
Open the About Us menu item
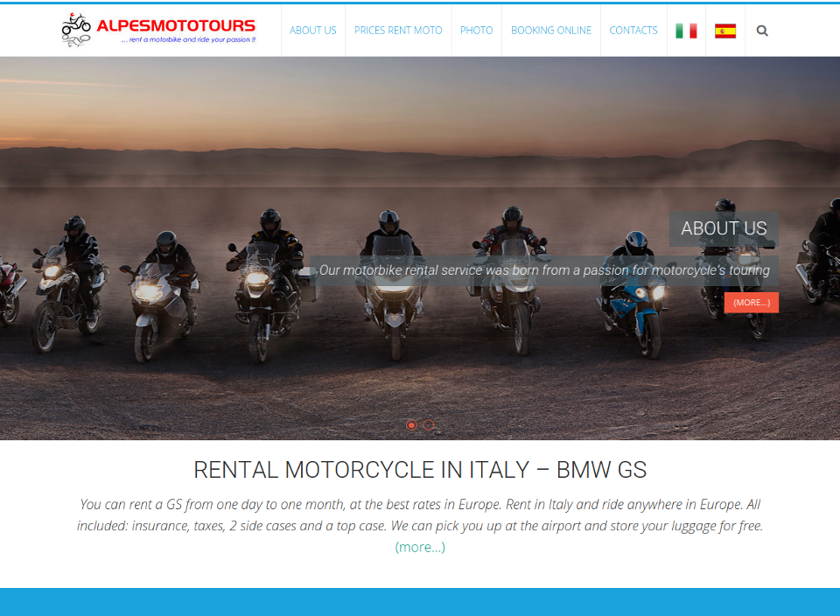coord(313,31)
